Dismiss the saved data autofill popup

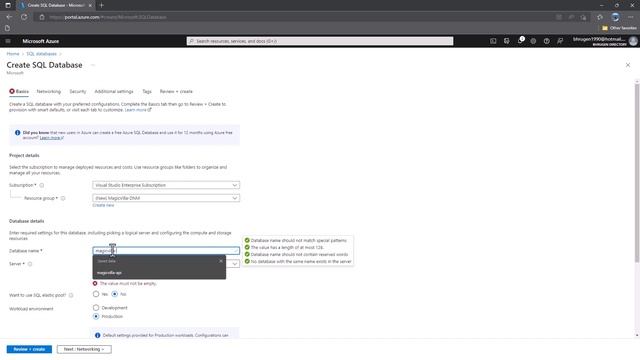[221, 261]
